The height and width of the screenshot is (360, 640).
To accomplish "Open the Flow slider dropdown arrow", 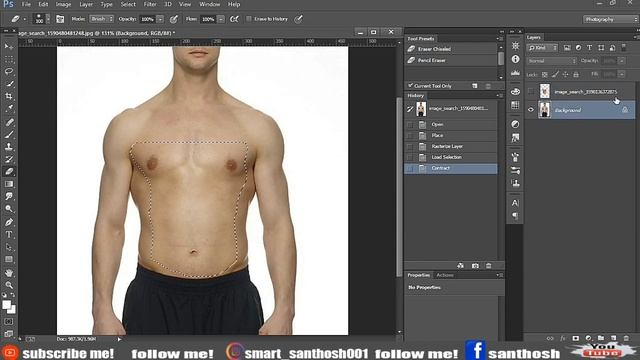I will click(221, 19).
